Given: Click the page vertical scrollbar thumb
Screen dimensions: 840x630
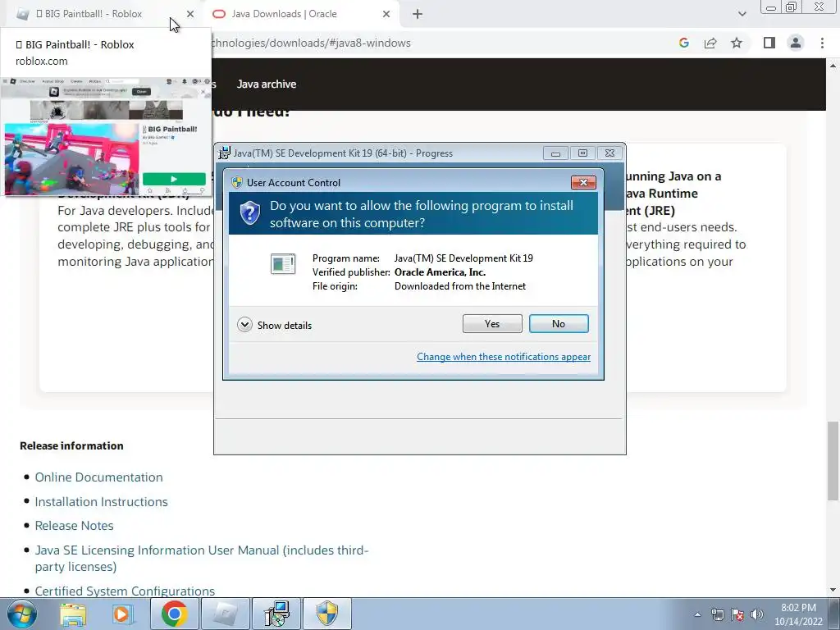Looking at the screenshot, I should (x=833, y=461).
